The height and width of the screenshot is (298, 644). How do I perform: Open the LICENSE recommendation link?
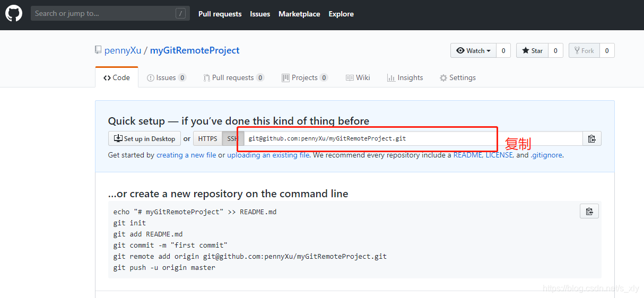pyautogui.click(x=499, y=155)
